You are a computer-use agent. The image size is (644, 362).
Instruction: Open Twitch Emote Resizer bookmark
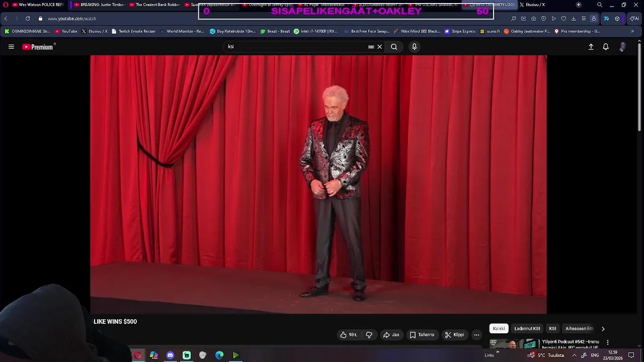(133, 31)
